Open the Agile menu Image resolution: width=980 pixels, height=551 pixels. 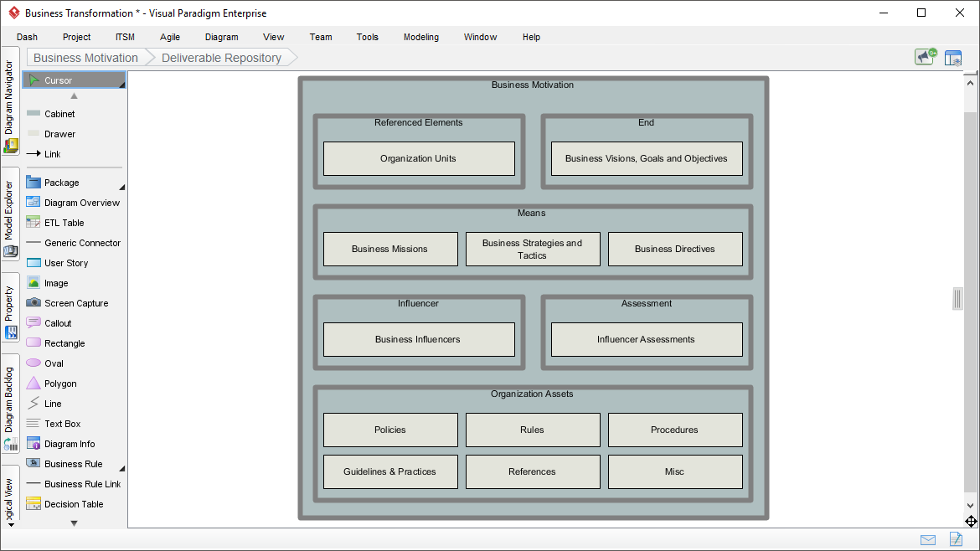[x=170, y=37]
